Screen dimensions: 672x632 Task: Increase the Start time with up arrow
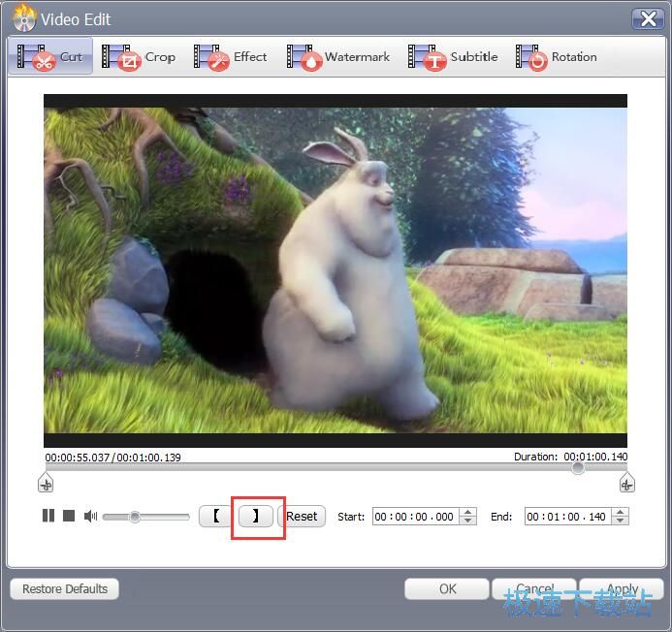click(468, 512)
